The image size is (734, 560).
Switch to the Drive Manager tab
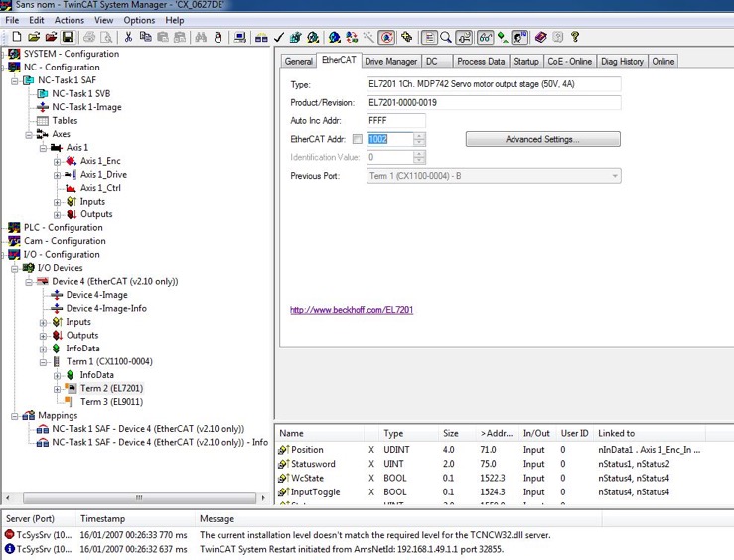[x=390, y=61]
